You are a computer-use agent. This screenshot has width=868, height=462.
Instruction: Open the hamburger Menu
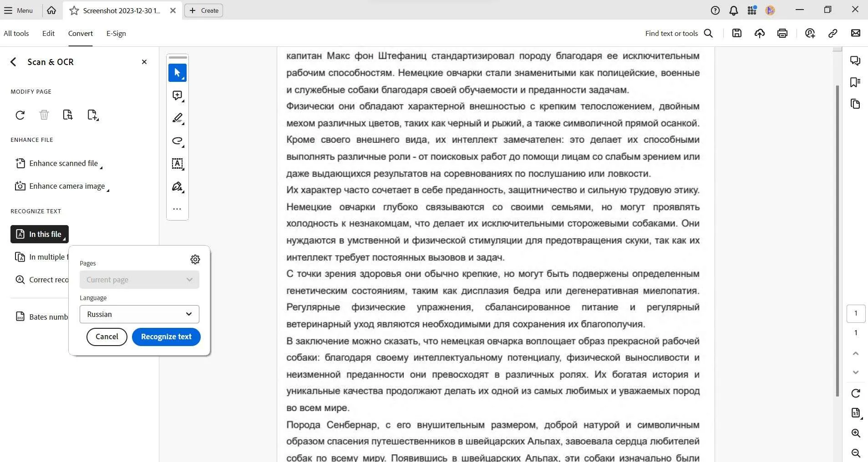click(18, 10)
